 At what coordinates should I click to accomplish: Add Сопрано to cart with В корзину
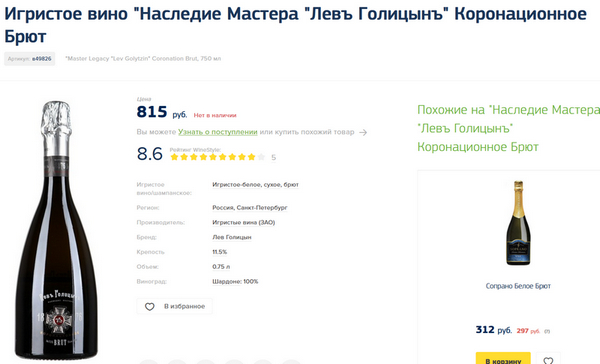[503, 359]
